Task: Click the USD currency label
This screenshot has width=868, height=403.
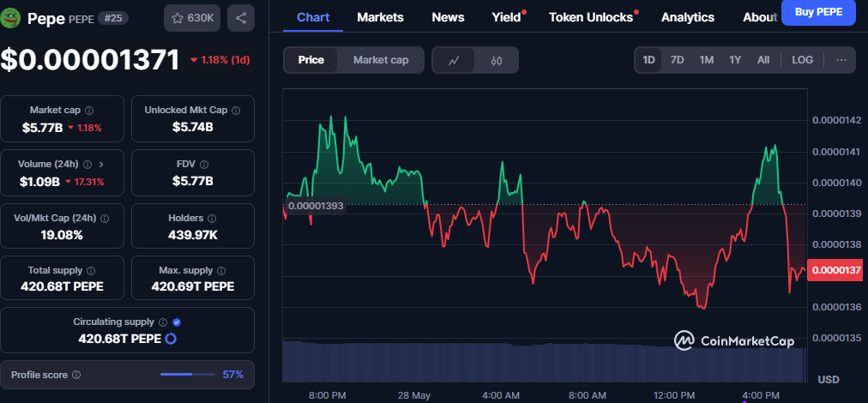Action: tap(829, 380)
